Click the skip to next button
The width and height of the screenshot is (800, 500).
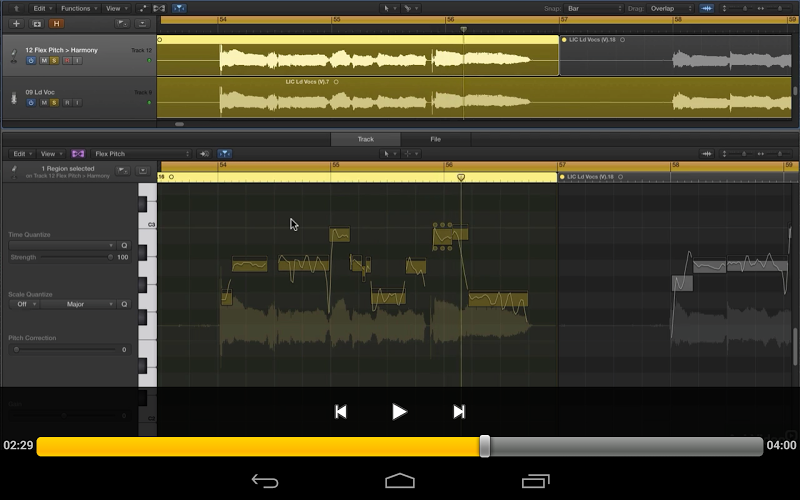coord(459,412)
